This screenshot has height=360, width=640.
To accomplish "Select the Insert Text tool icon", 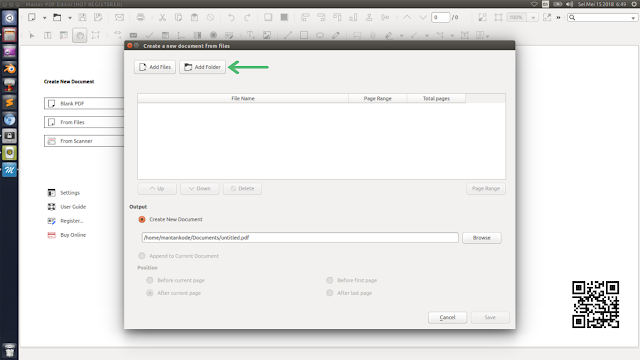I will [x=251, y=35].
